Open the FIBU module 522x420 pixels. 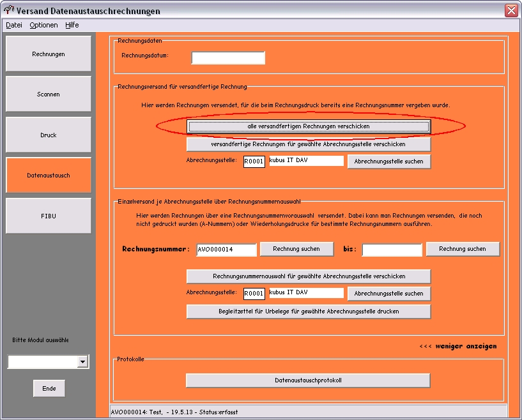click(49, 216)
